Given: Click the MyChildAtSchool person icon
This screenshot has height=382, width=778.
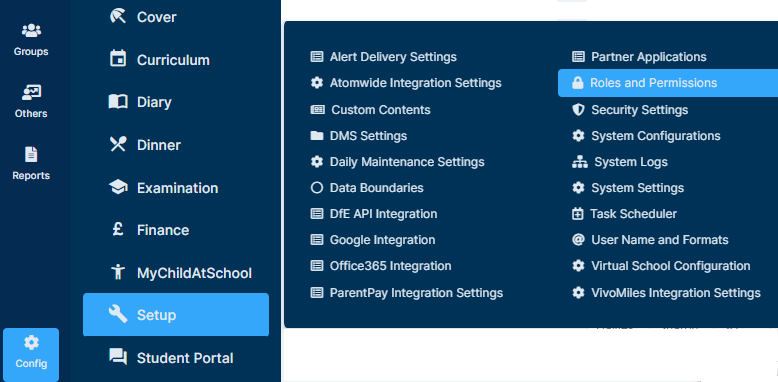Looking at the screenshot, I should [x=118, y=272].
